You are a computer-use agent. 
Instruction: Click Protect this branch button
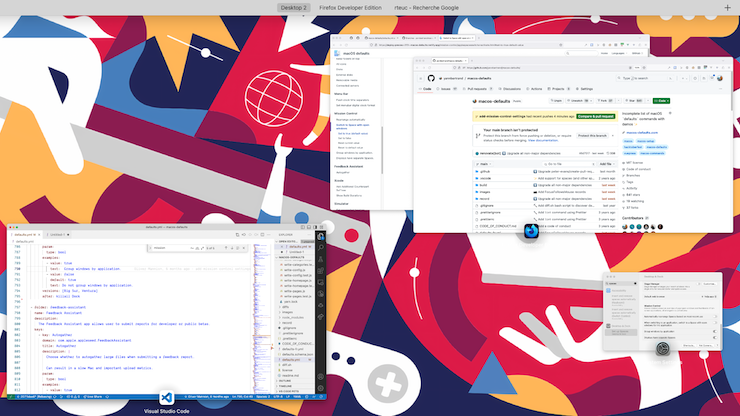coord(592,136)
